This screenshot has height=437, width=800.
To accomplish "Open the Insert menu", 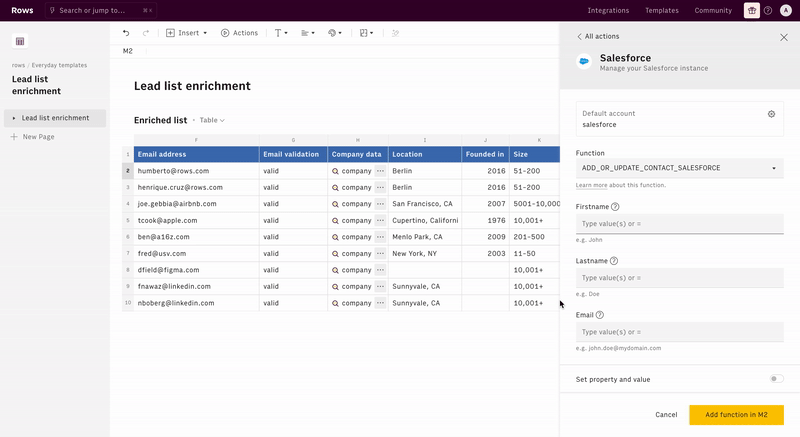I will 187,33.
